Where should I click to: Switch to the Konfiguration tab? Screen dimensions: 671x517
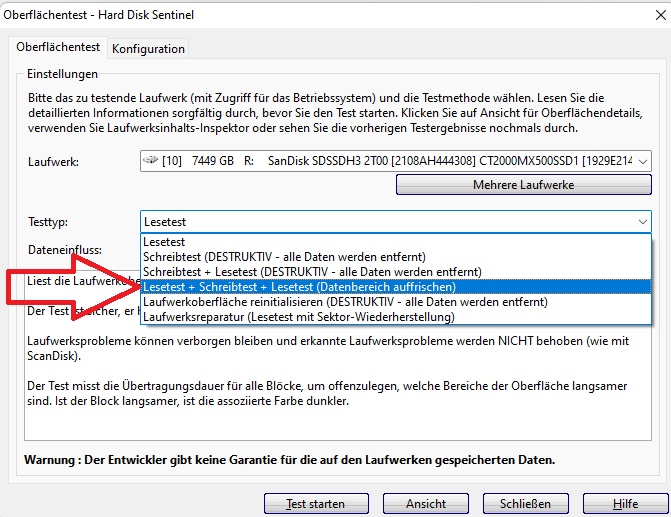148,49
